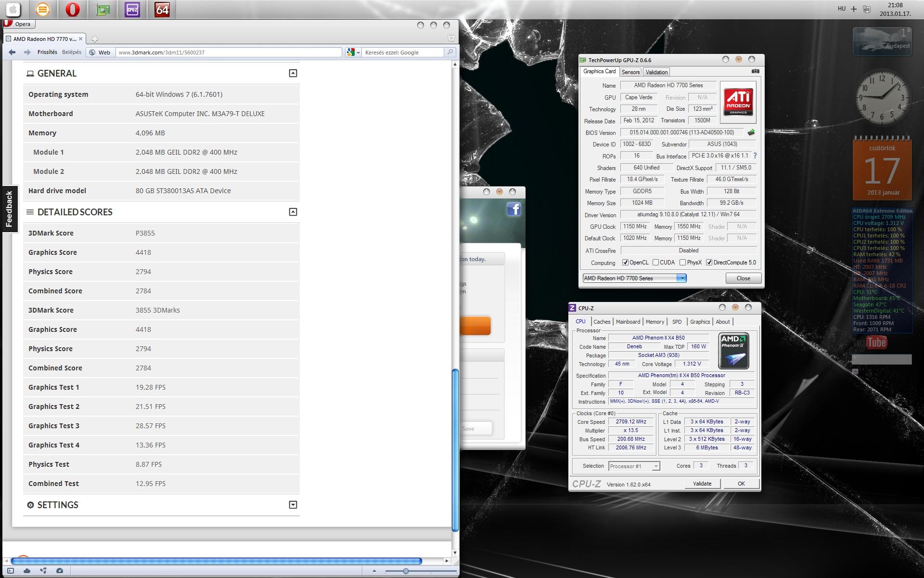Toggle Opera Turbo speedometer icon
Viewport: 924px width, 578px height.
pyautogui.click(x=60, y=571)
